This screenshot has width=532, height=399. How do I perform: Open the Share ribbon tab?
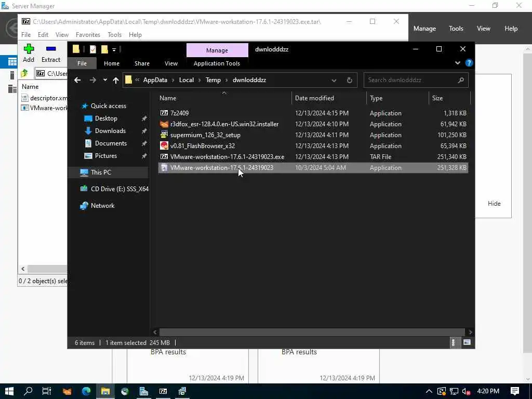point(142,63)
